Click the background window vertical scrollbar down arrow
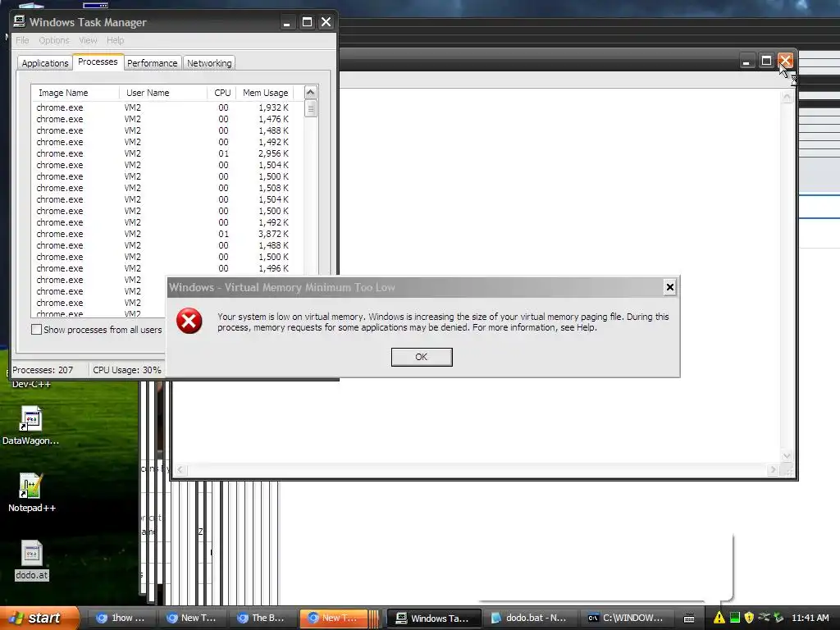 pyautogui.click(x=787, y=456)
